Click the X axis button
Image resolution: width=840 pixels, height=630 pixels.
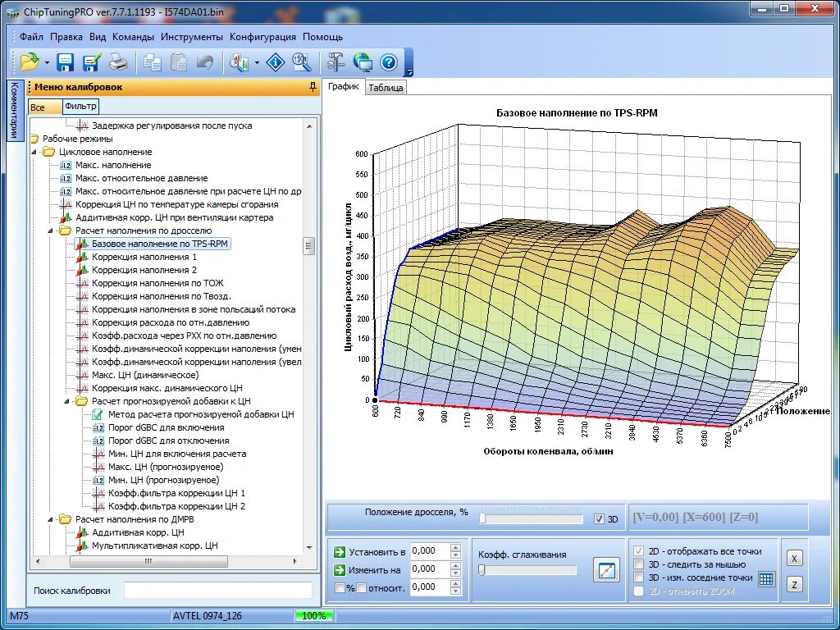[794, 558]
